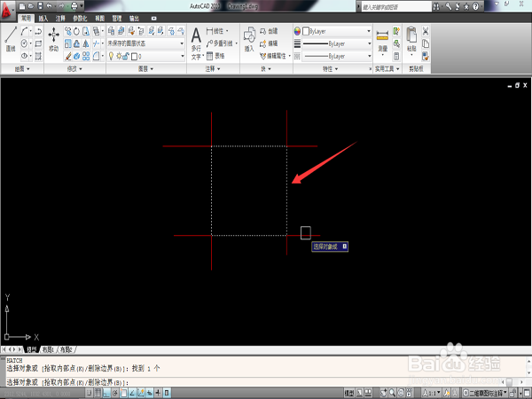This screenshot has height=399, width=532.
Task: Toggle layer on/off lightbulb for layer 0
Action: tap(111, 56)
